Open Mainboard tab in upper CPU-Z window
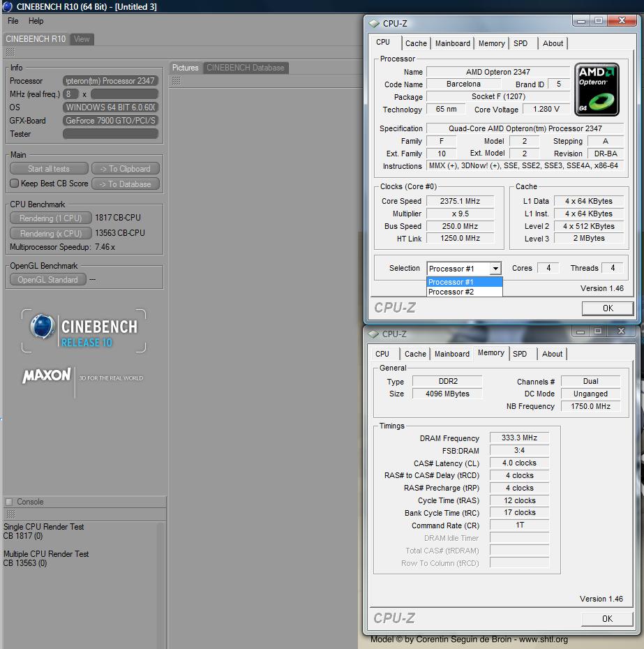 pos(452,43)
